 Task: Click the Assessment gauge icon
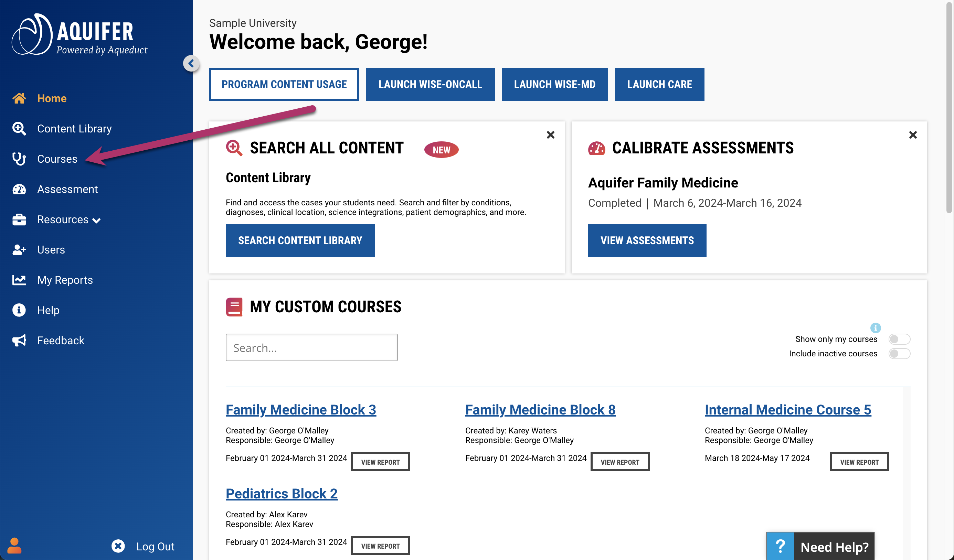tap(19, 189)
